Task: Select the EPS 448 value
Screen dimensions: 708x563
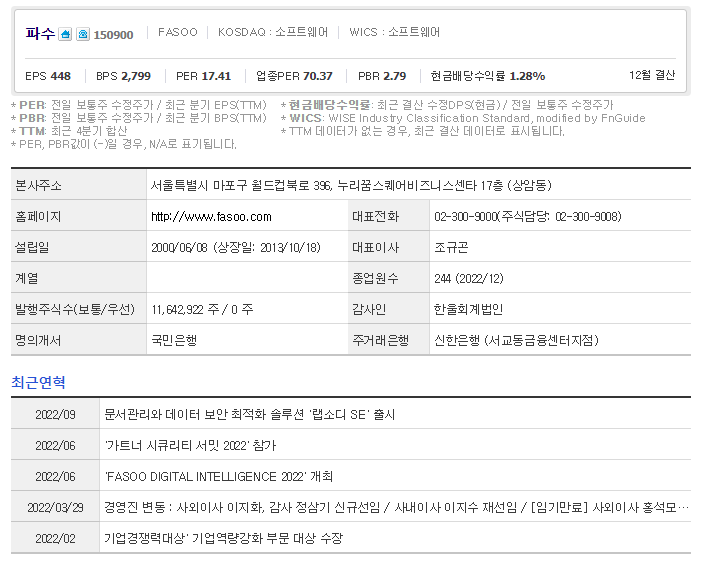Action: point(48,76)
